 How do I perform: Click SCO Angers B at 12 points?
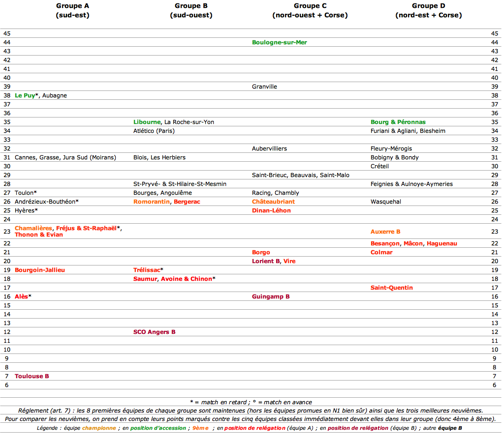154,332
